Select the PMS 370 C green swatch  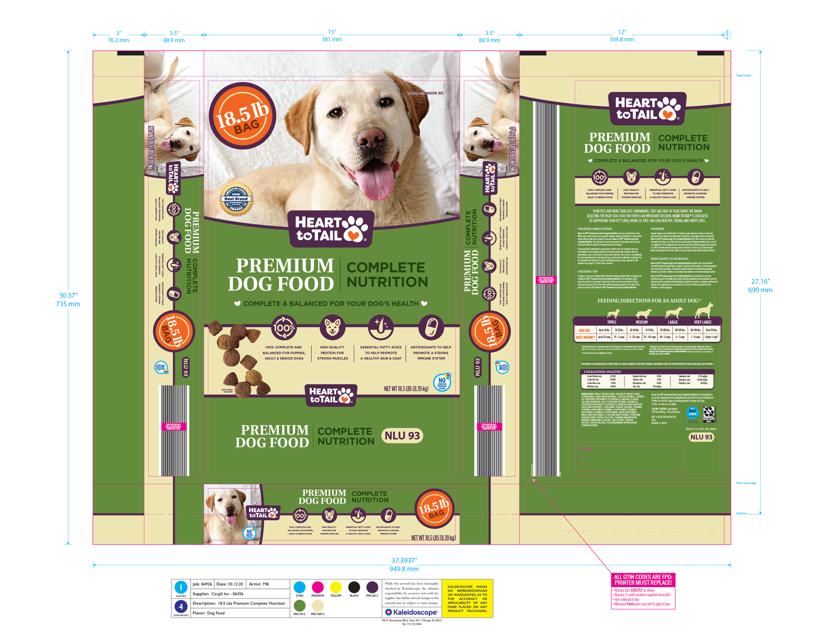(x=299, y=605)
